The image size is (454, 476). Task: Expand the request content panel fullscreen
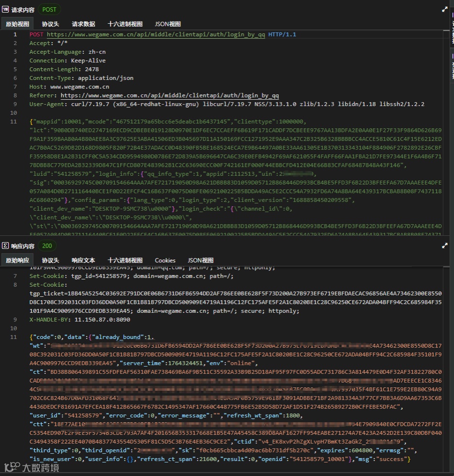point(445,9)
